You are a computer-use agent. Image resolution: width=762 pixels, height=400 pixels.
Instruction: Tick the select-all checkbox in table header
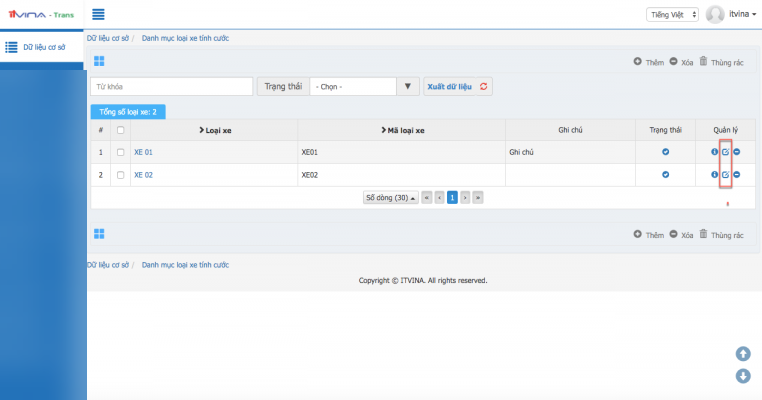pyautogui.click(x=120, y=130)
